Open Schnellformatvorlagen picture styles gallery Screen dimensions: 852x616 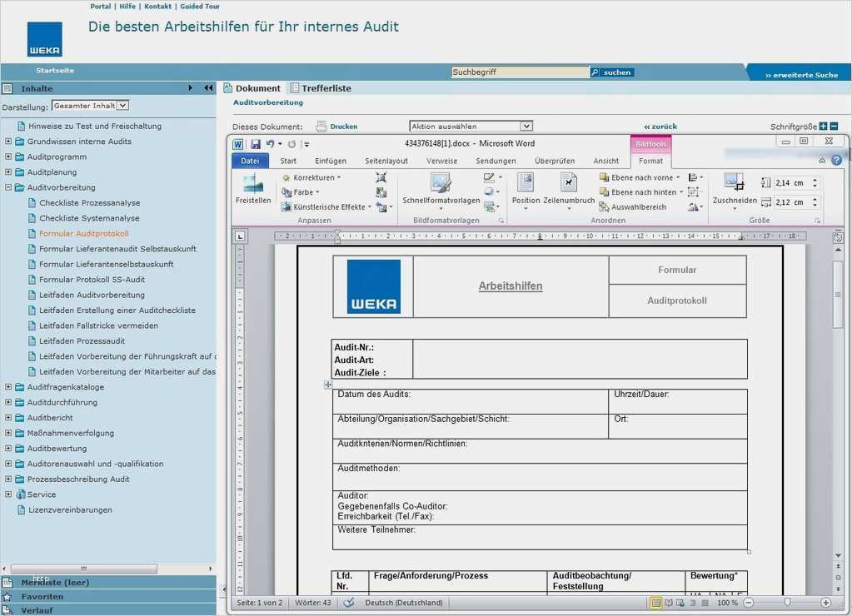click(x=441, y=185)
